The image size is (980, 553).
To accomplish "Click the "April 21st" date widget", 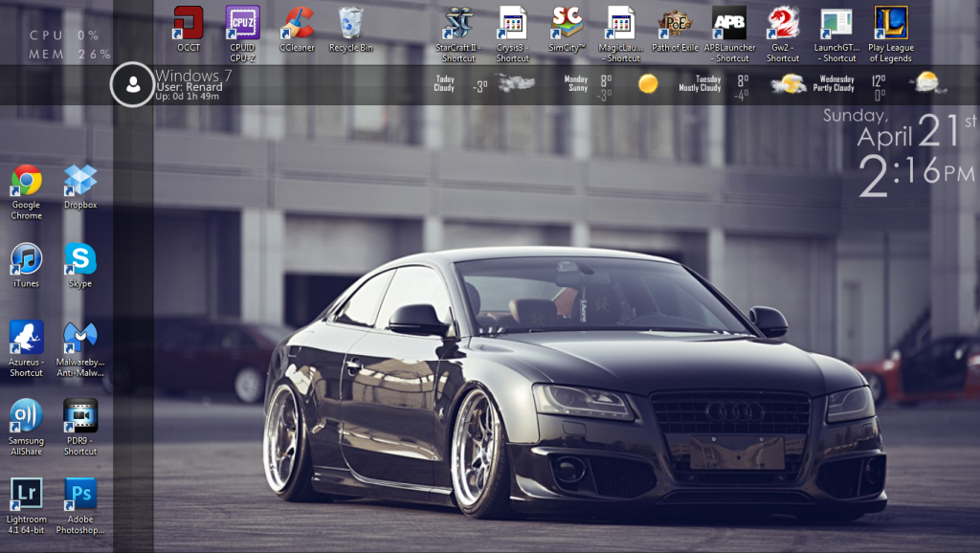I will pos(916,130).
